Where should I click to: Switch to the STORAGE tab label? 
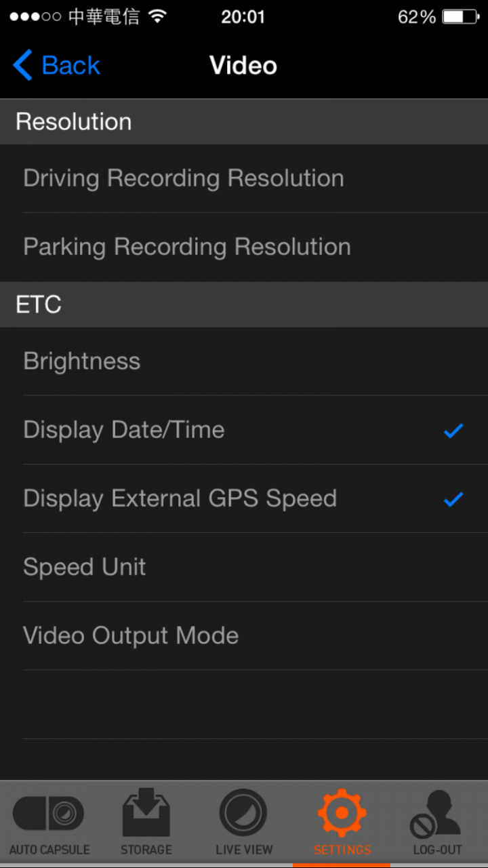pyautogui.click(x=146, y=850)
